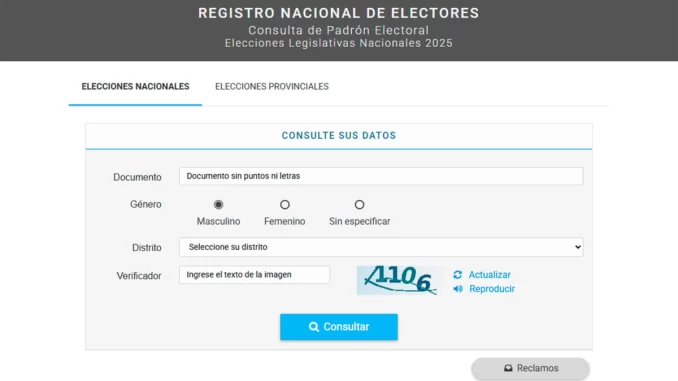Click the Reproducir speaker audio icon

pos(458,289)
